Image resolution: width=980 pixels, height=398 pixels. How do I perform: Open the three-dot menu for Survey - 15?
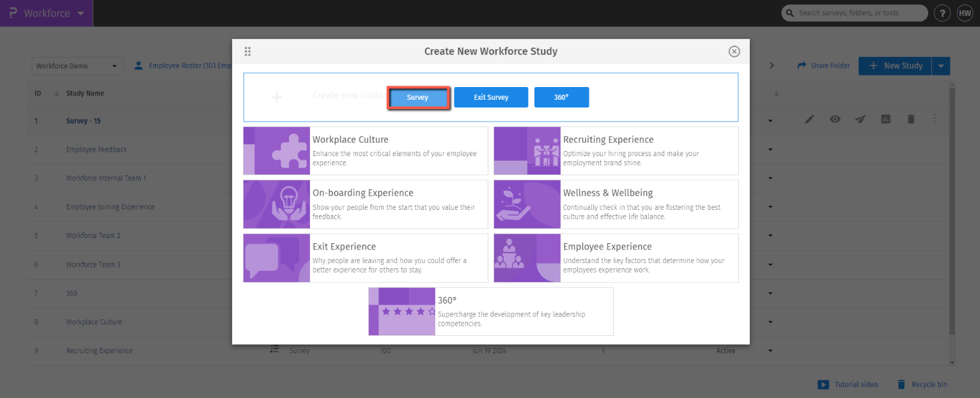click(x=934, y=119)
